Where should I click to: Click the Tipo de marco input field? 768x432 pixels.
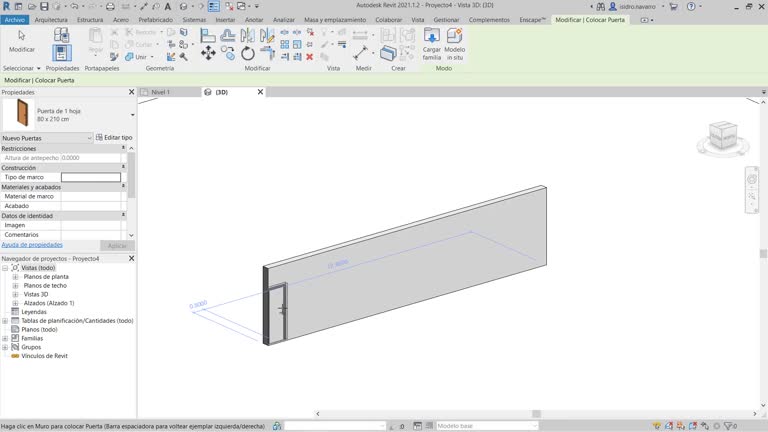[91, 177]
